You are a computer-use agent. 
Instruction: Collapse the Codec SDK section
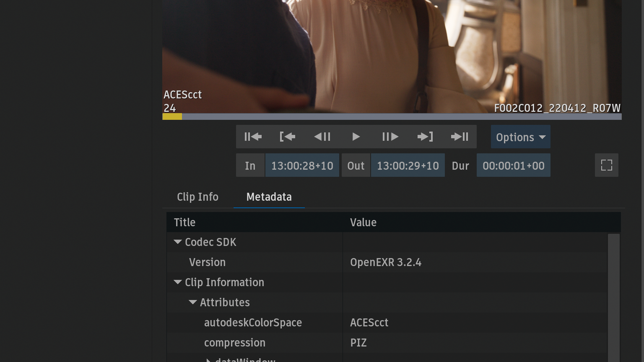[x=178, y=242]
